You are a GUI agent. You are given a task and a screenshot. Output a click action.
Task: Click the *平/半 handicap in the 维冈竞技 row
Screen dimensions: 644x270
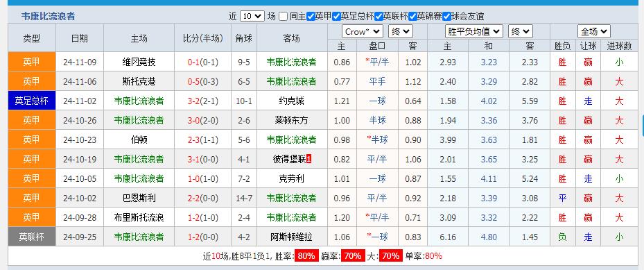click(377, 62)
